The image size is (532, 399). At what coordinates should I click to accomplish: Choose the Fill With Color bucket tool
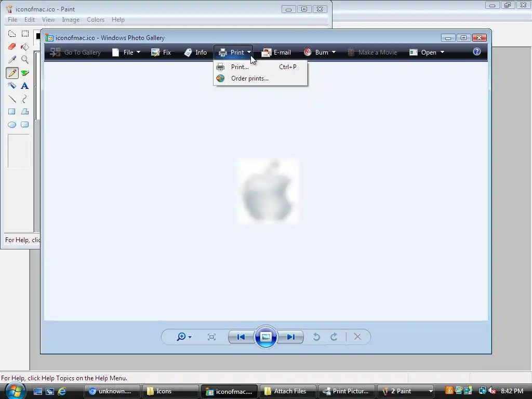coord(25,46)
